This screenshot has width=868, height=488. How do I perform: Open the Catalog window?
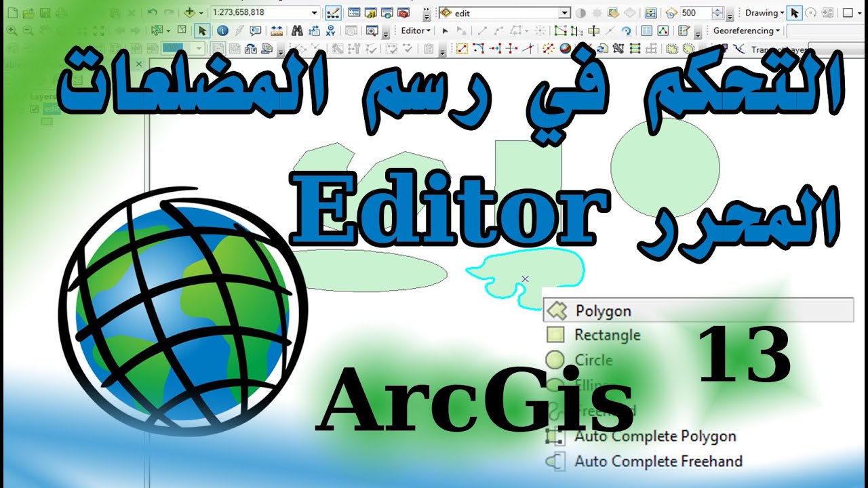(x=370, y=13)
